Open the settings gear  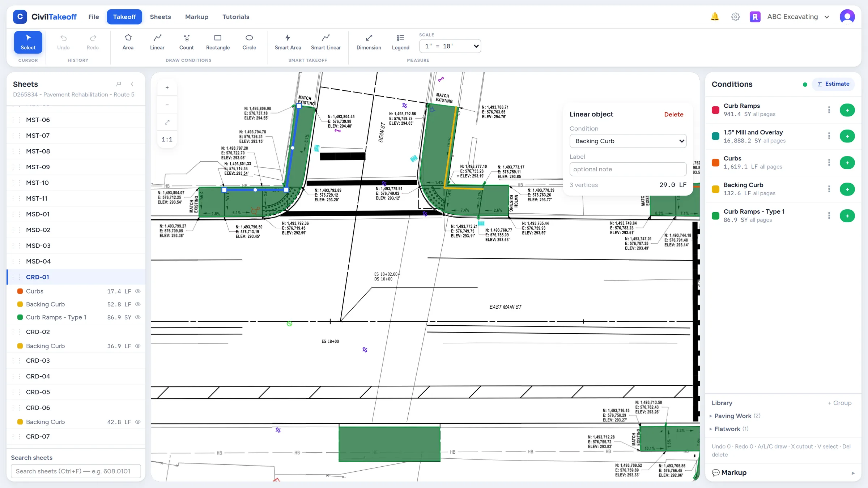pyautogui.click(x=735, y=17)
